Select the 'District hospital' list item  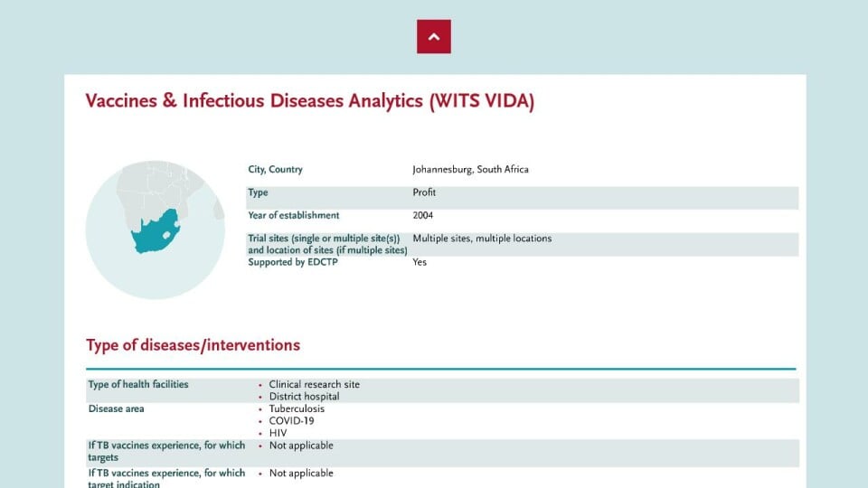[305, 396]
